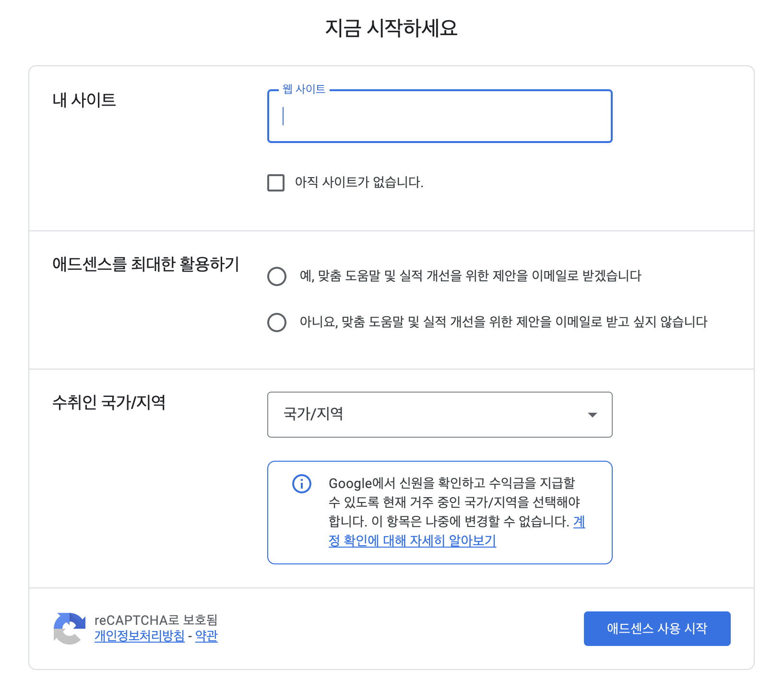Click the '내 사이트' section heading
Screen dimensions: 784x693
pyautogui.click(x=84, y=100)
